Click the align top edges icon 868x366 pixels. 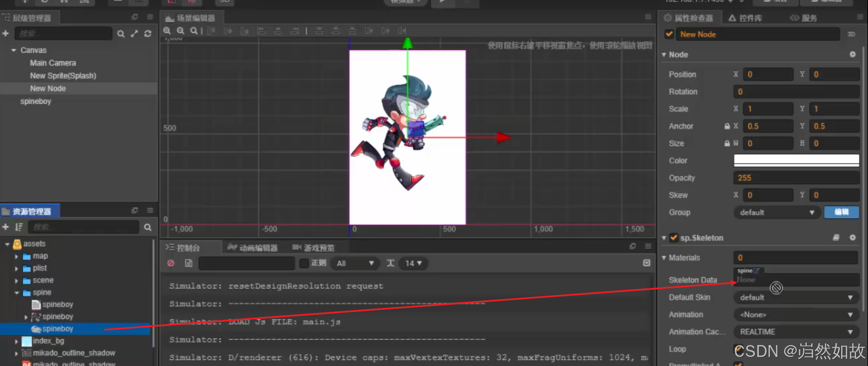211,31
